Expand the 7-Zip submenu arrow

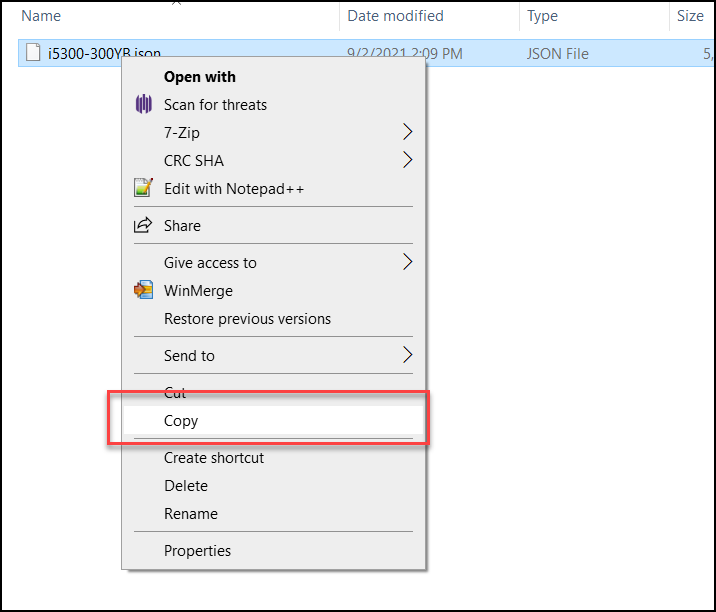[x=407, y=133]
